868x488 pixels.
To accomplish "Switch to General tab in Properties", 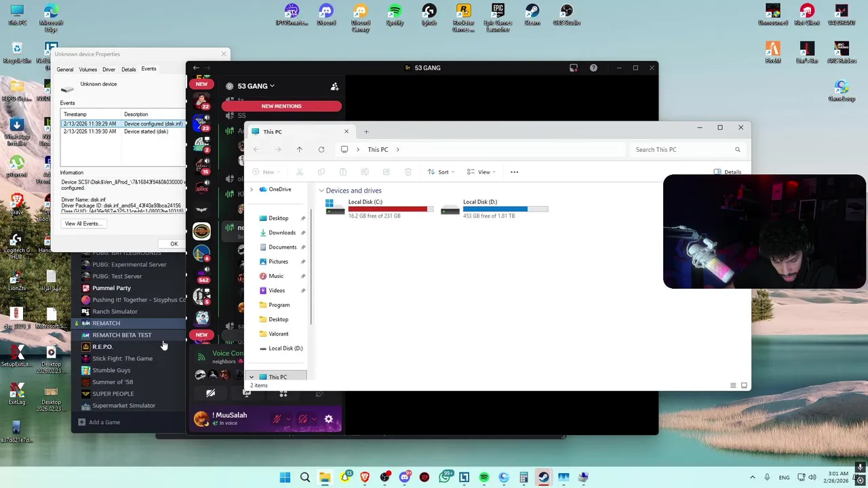I will [65, 70].
